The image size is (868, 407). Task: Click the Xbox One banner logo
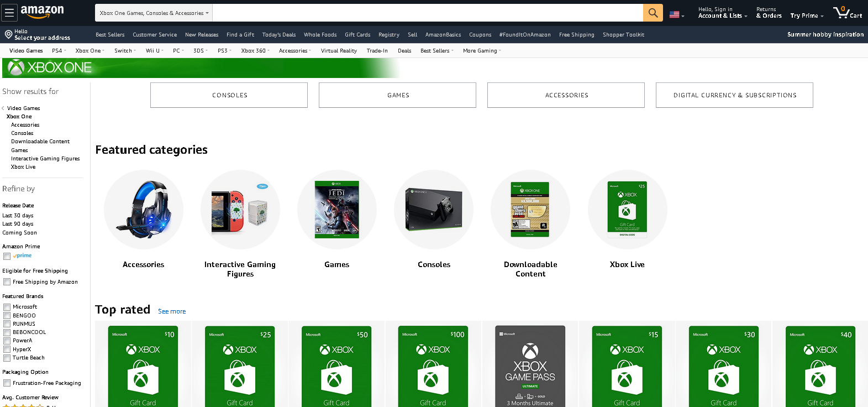pos(50,68)
